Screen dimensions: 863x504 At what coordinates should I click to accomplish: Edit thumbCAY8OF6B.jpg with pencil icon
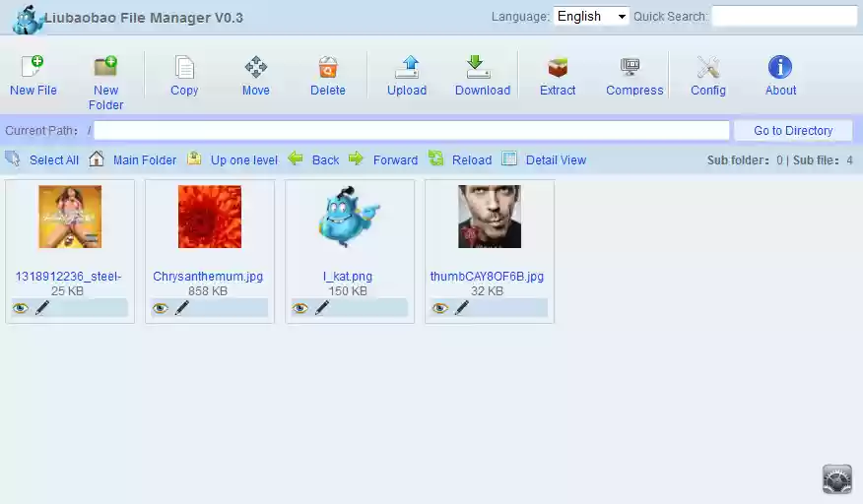pyautogui.click(x=462, y=308)
